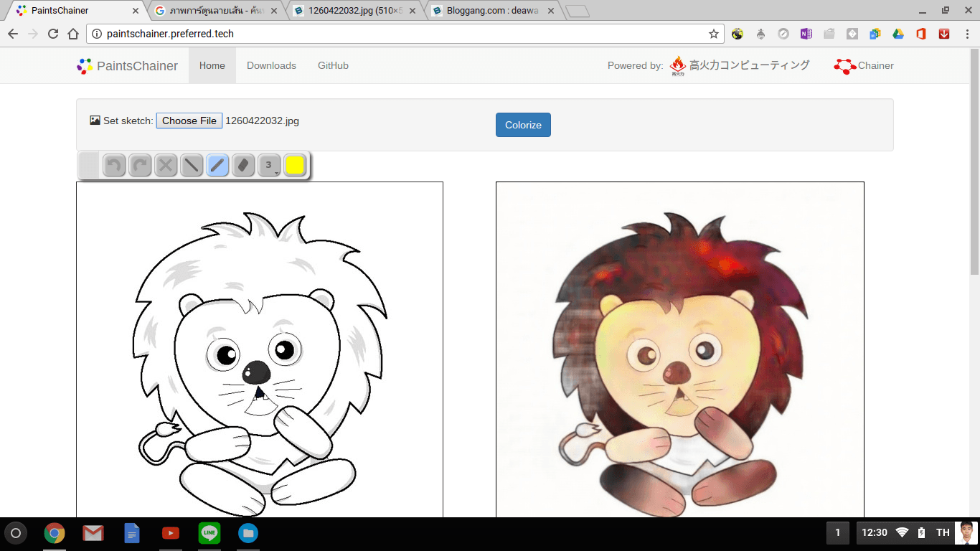Close the Google search tab
The height and width of the screenshot is (551, 980).
(273, 11)
